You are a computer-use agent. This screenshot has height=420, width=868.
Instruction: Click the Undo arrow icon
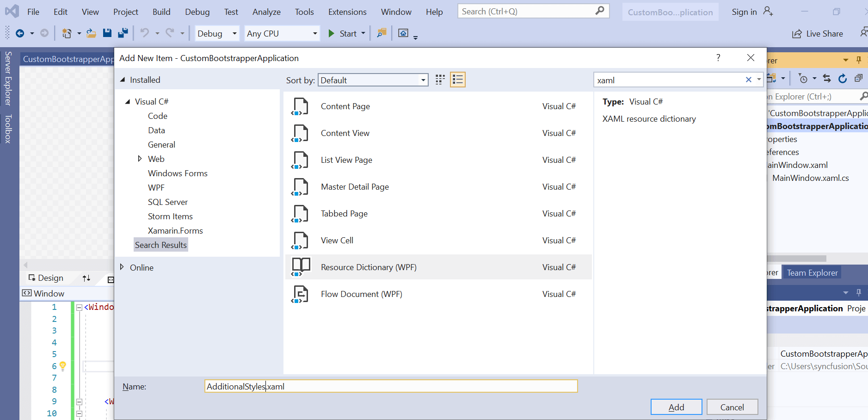145,33
